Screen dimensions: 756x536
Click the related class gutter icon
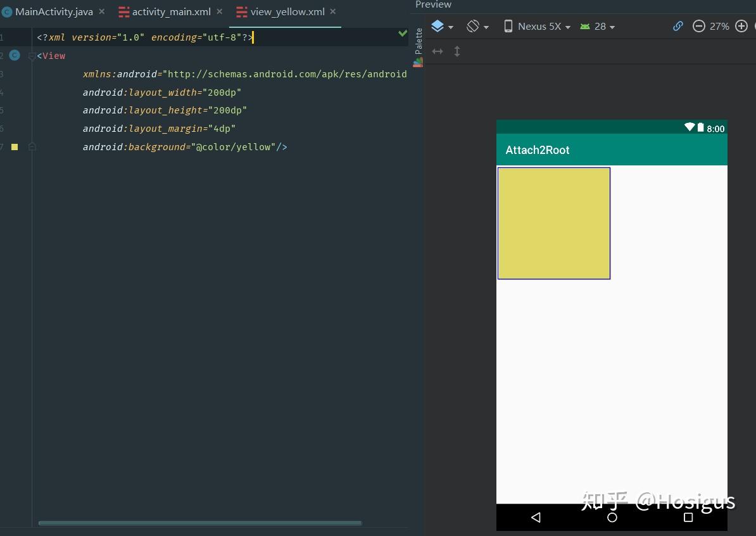[x=15, y=56]
